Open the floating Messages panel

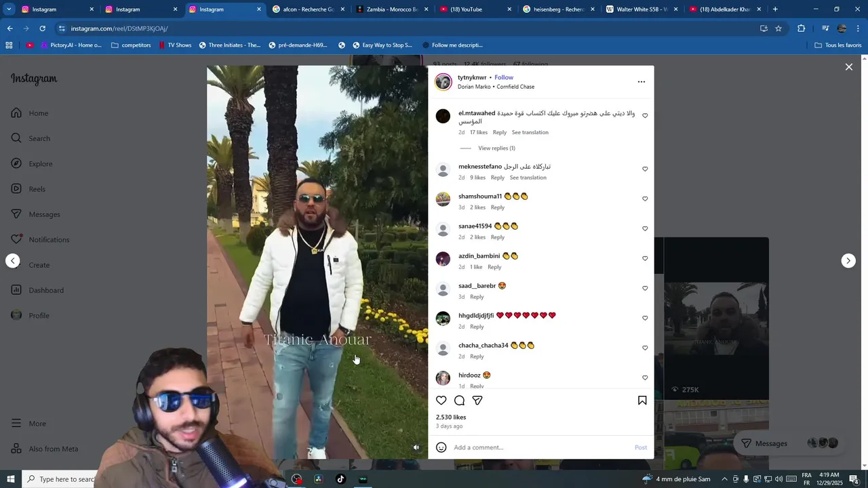tap(789, 443)
